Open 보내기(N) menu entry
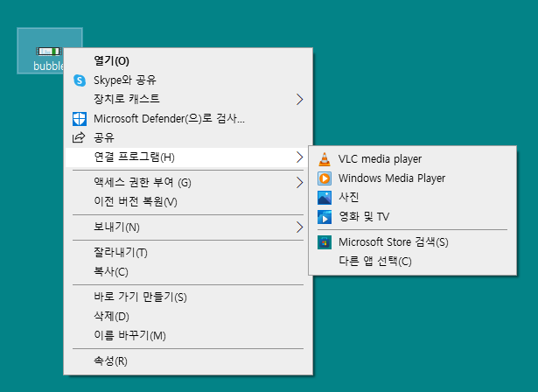 (x=188, y=227)
